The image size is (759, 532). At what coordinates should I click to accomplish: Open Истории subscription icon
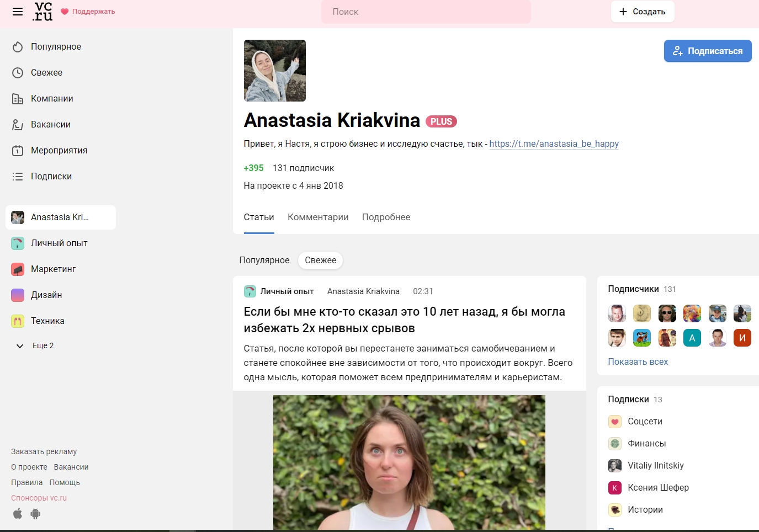tap(615, 510)
